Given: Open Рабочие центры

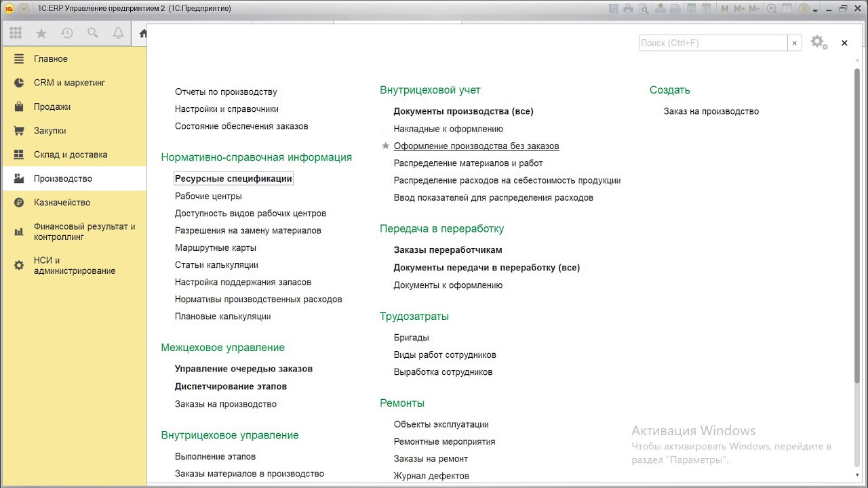Looking at the screenshot, I should click(x=208, y=196).
